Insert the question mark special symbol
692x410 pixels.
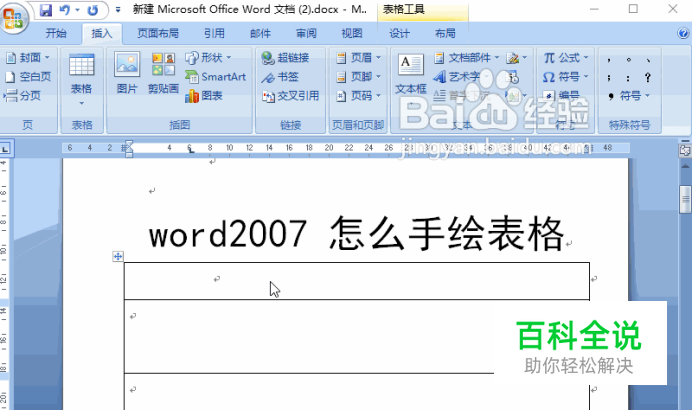pyautogui.click(x=648, y=78)
